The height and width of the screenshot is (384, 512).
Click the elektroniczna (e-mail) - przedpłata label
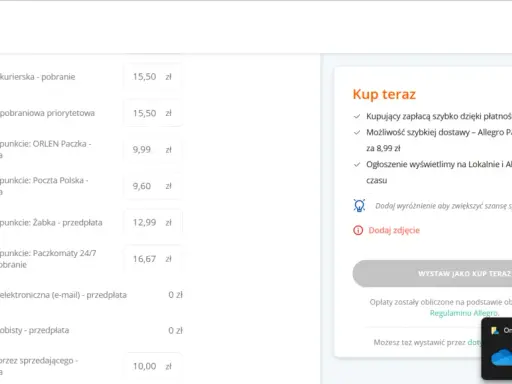[x=63, y=295]
